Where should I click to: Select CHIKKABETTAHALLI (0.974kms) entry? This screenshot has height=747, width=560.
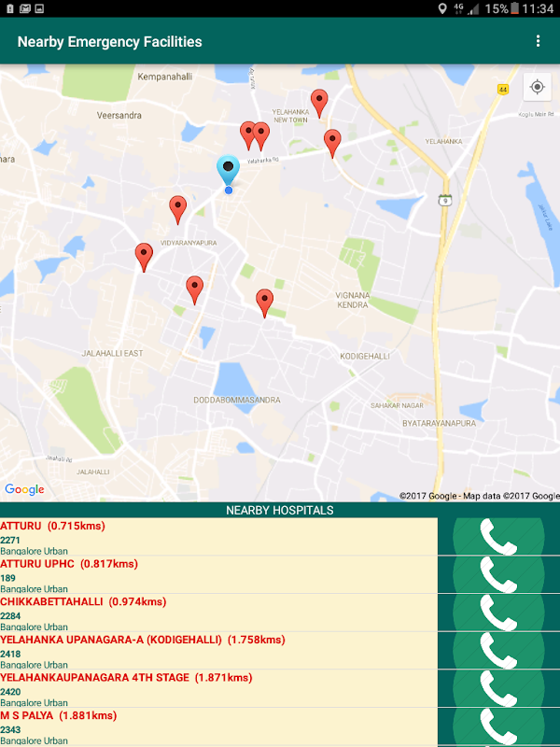(x=218, y=613)
